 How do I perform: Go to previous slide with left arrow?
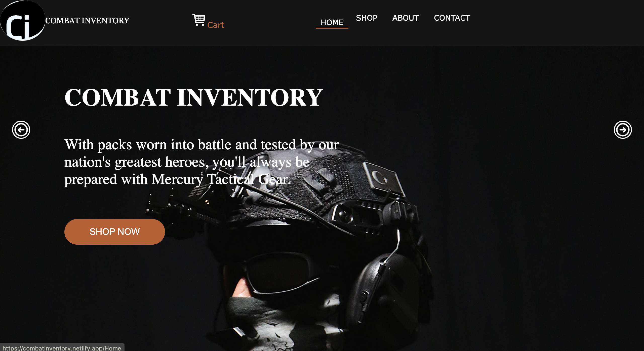pyautogui.click(x=21, y=130)
